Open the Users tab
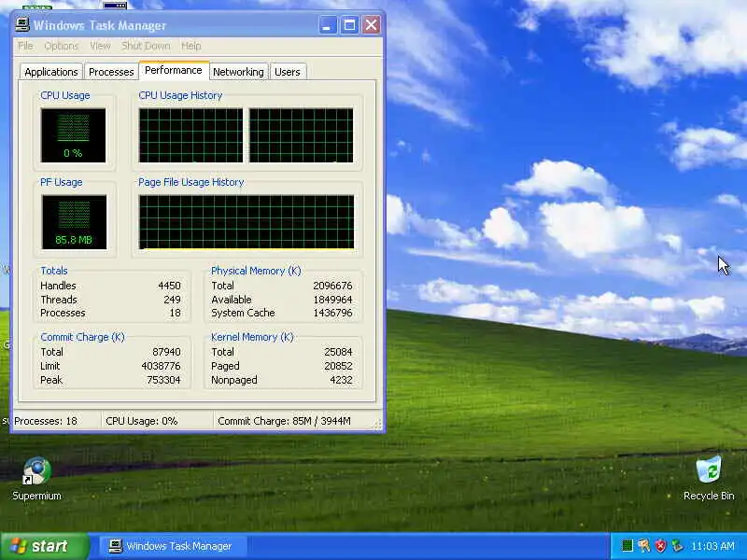747x560 pixels. click(x=288, y=72)
